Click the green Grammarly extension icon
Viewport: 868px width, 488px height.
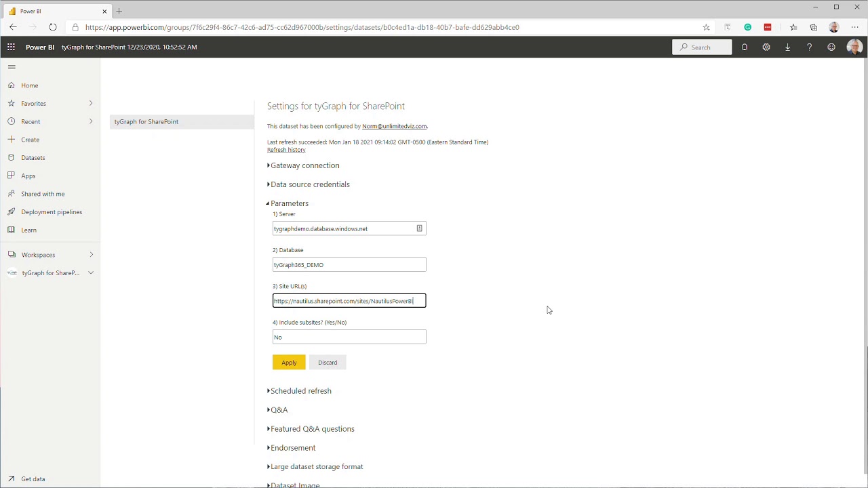[x=748, y=27]
